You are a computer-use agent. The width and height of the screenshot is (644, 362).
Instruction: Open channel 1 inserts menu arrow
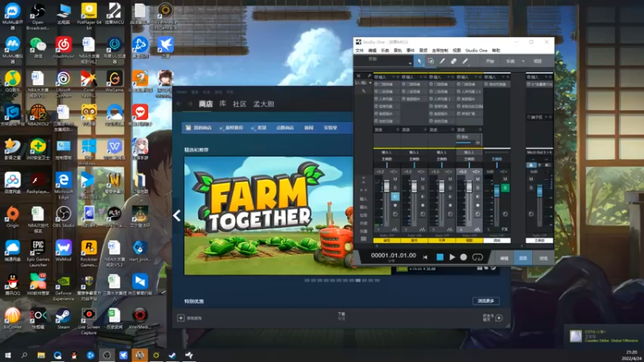pos(394,77)
